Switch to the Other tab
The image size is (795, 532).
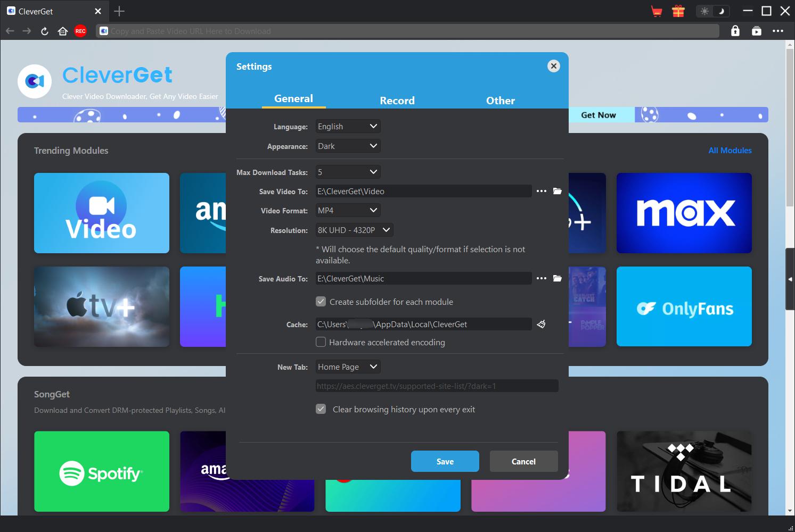click(x=501, y=101)
